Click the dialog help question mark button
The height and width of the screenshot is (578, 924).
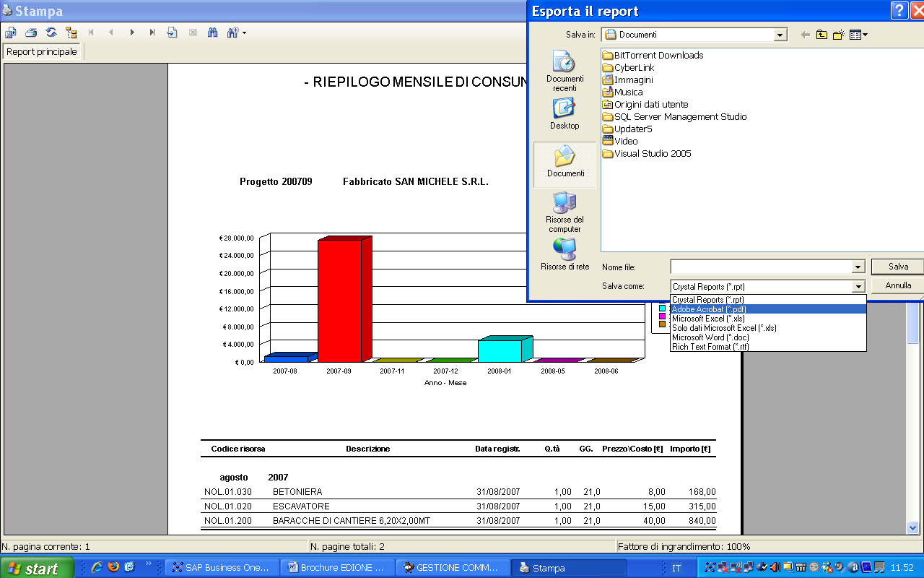(x=899, y=10)
